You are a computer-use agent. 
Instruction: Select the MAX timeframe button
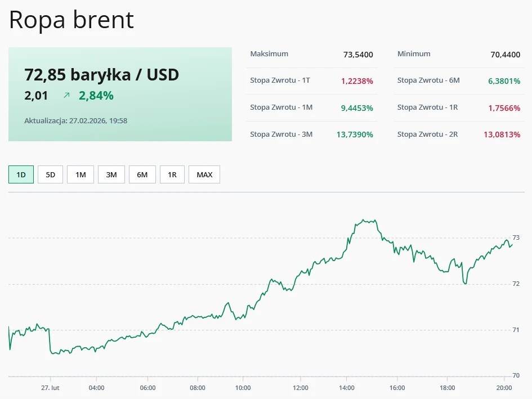click(204, 174)
